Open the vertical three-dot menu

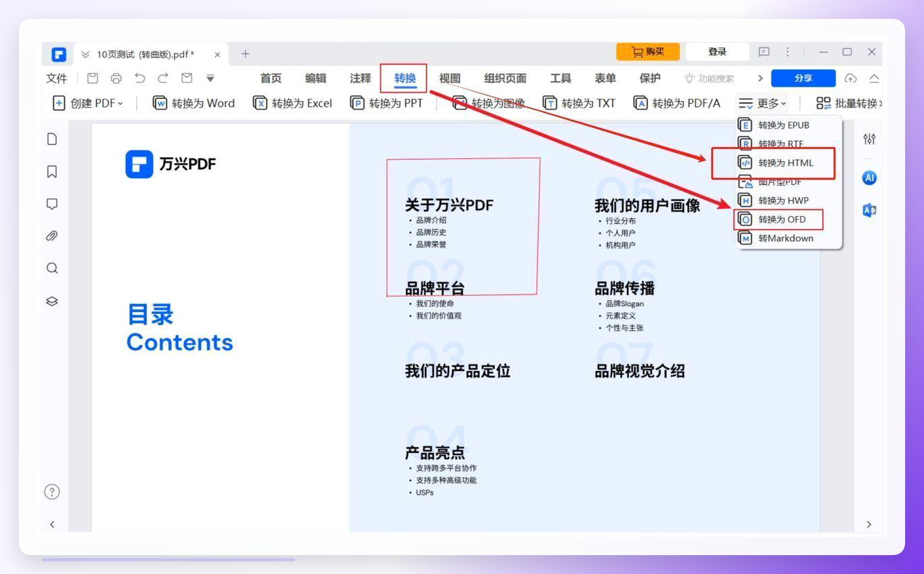pos(787,52)
